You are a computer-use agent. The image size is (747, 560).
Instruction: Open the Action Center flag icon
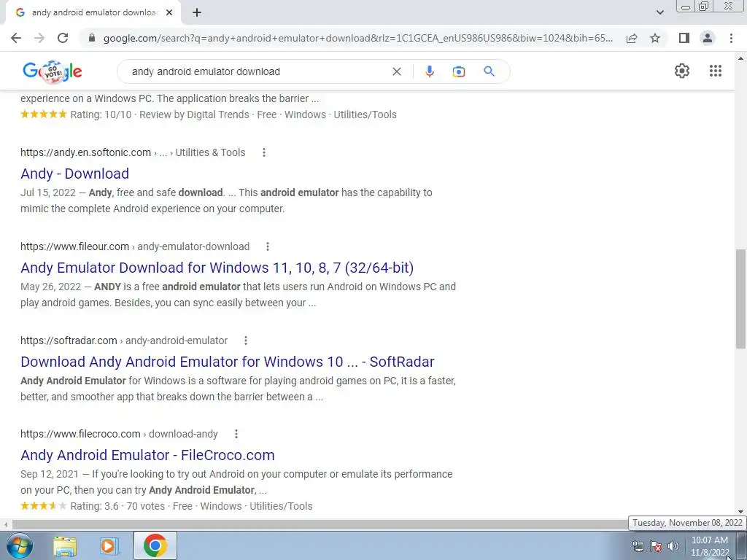(656, 547)
